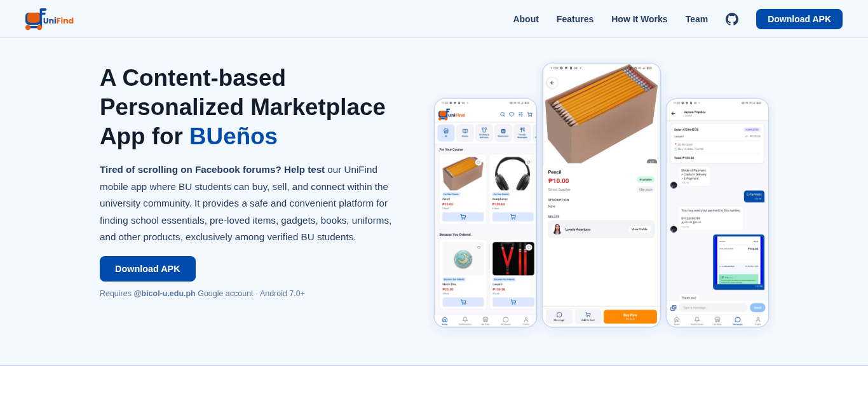868x401 pixels.
Task: Click the Send button in chat screen
Action: tap(757, 308)
